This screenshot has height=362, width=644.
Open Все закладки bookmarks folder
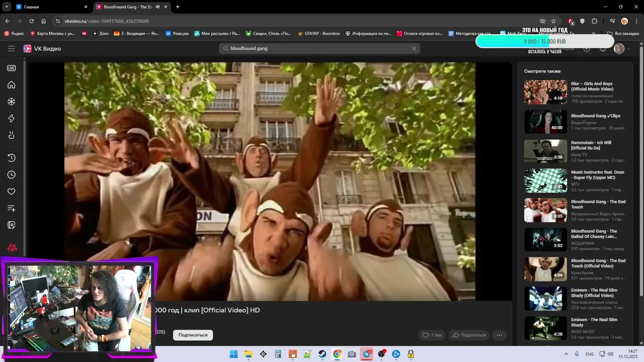623,34
